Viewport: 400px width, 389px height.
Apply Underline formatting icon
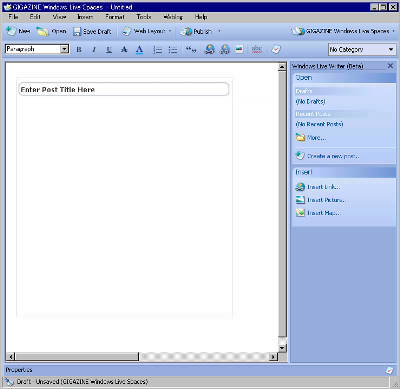click(x=109, y=50)
